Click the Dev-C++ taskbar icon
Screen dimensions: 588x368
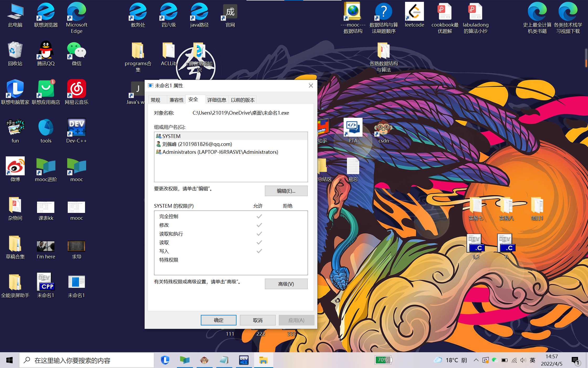tap(244, 360)
